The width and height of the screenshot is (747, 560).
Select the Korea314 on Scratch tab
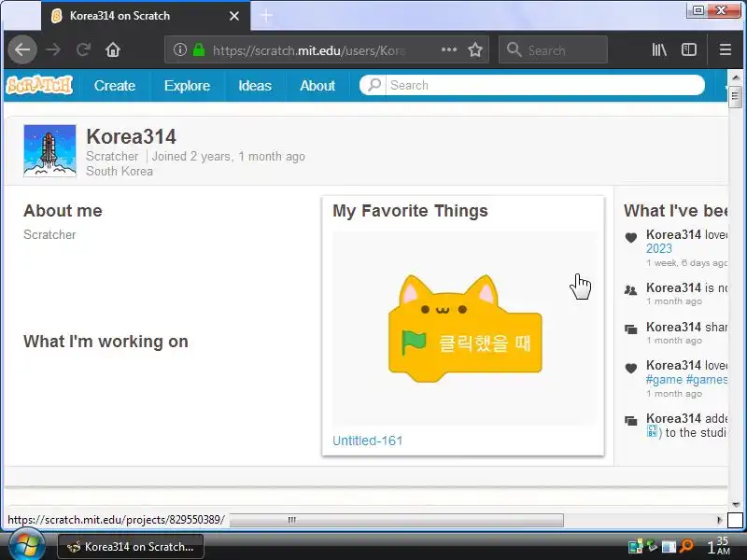[146, 16]
